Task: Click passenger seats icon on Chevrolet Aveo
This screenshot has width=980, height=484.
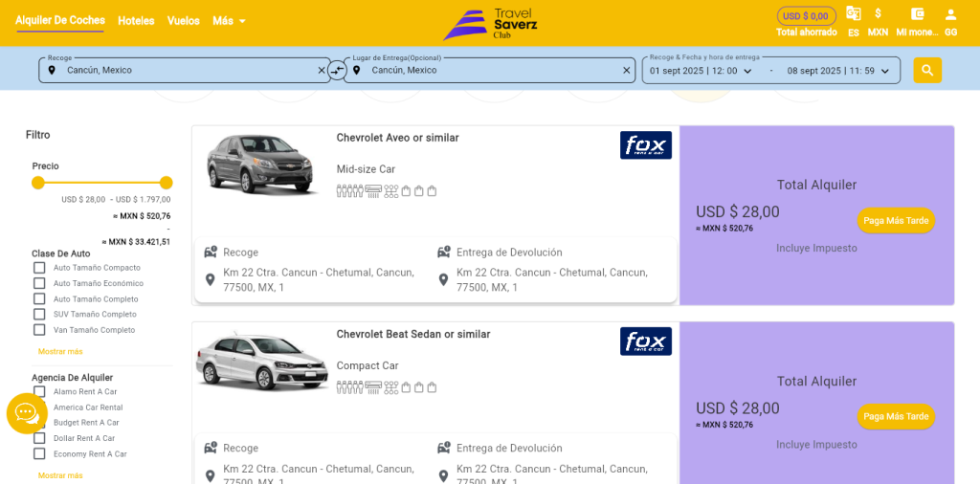Action: pos(349,191)
